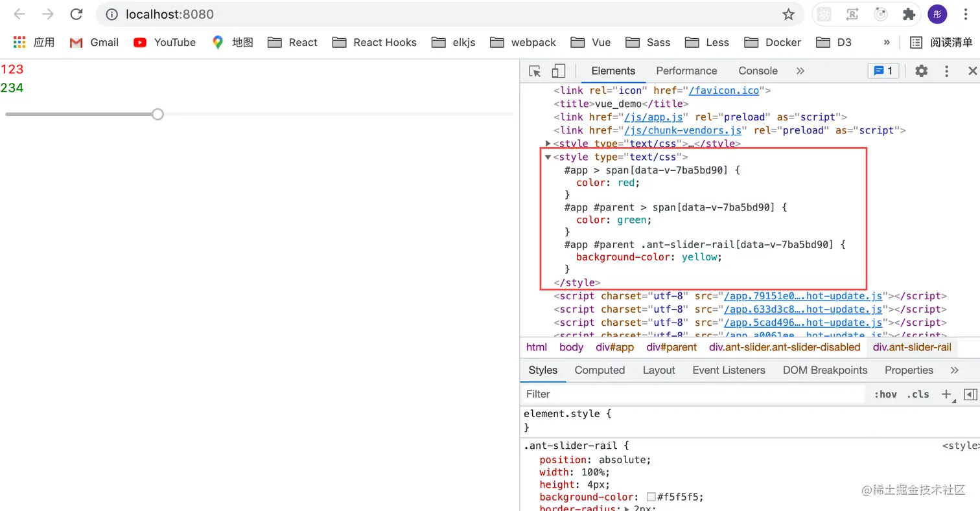Image resolution: width=980 pixels, height=511 pixels.
Task: Open the D3 bookmark folder
Action: (x=834, y=42)
